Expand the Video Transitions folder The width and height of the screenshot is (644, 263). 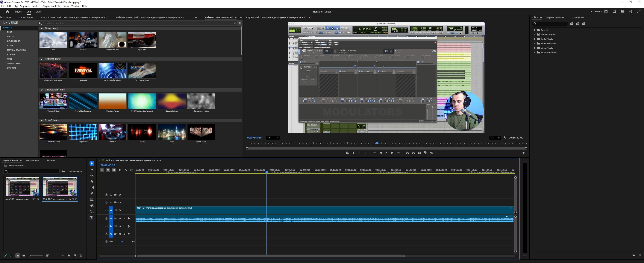pos(534,52)
